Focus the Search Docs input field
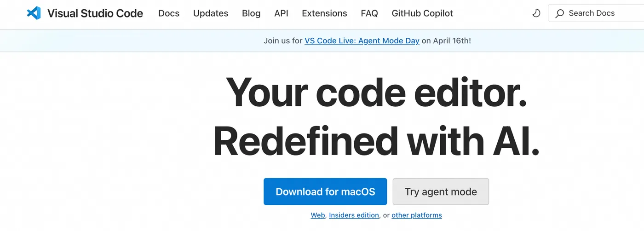 596,13
